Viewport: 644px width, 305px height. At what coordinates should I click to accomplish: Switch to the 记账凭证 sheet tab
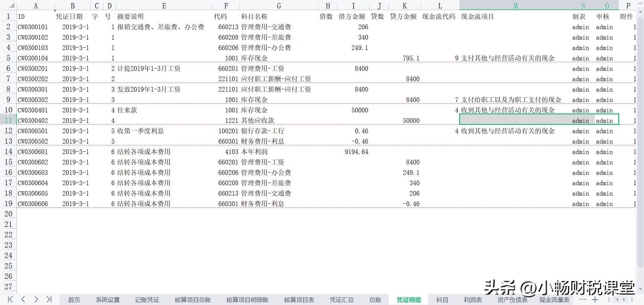(x=147, y=300)
